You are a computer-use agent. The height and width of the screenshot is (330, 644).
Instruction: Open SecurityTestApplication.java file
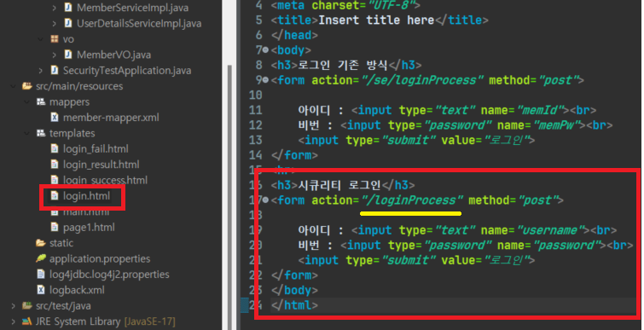[127, 70]
